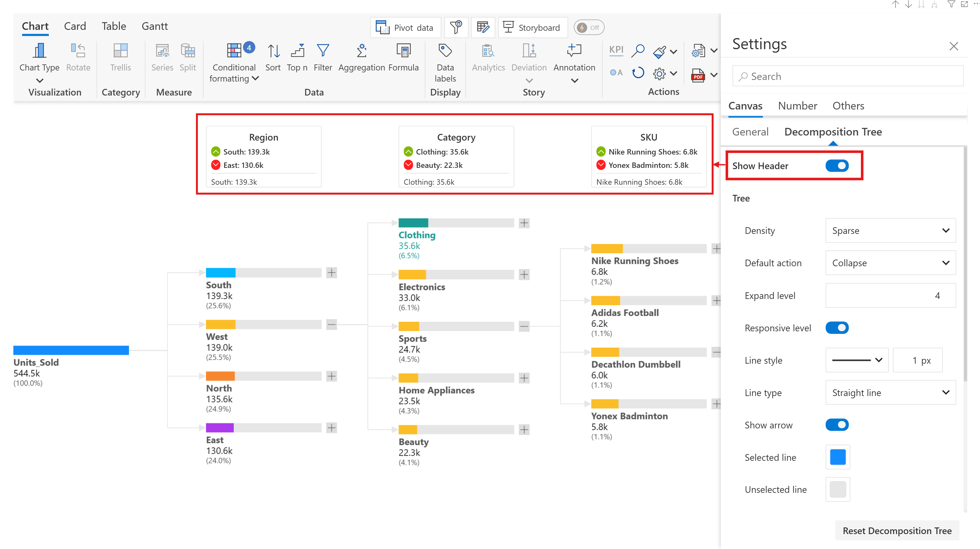Click the Reset Decomposition Tree button
Image resolution: width=980 pixels, height=549 pixels.
click(x=897, y=530)
